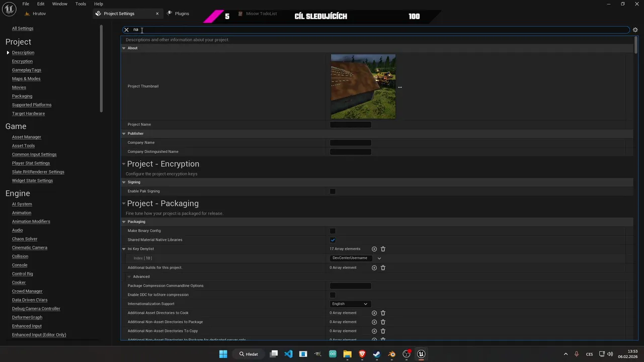This screenshot has height=362, width=644.
Task: Click the Company Distinguished Name field
Action: coord(351,152)
